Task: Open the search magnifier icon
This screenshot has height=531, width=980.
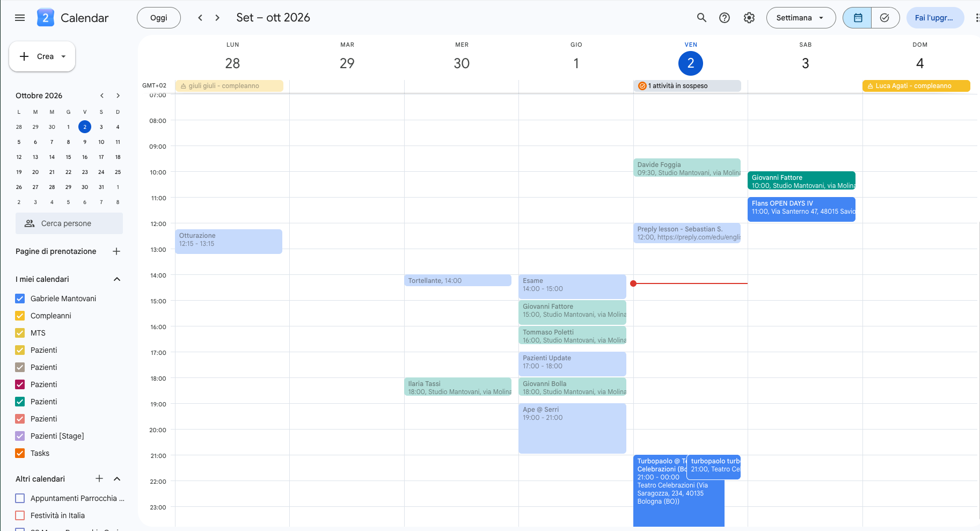Action: pyautogui.click(x=701, y=18)
